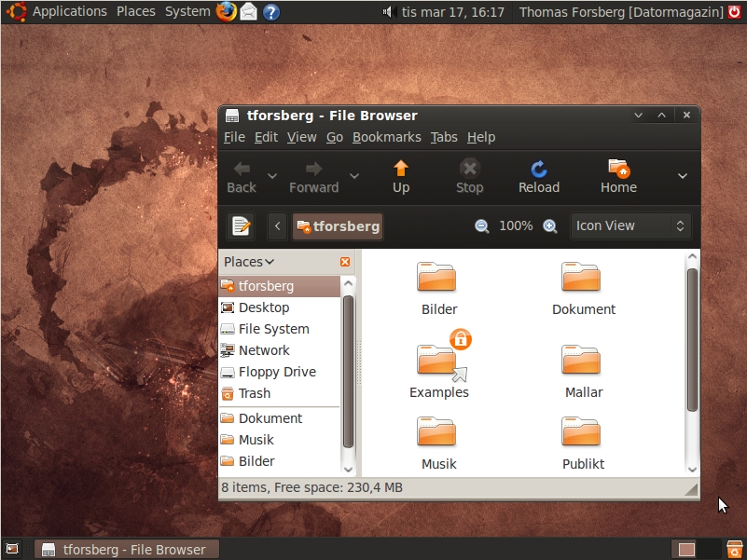Open the Thomas Forsberg user switcher

pos(621,12)
